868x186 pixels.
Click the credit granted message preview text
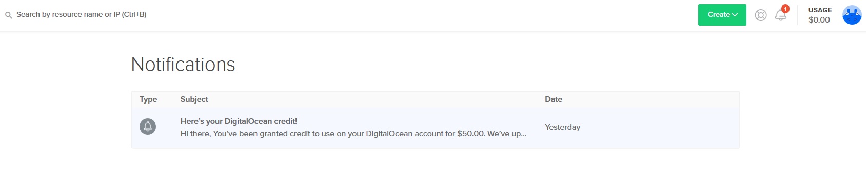click(353, 134)
